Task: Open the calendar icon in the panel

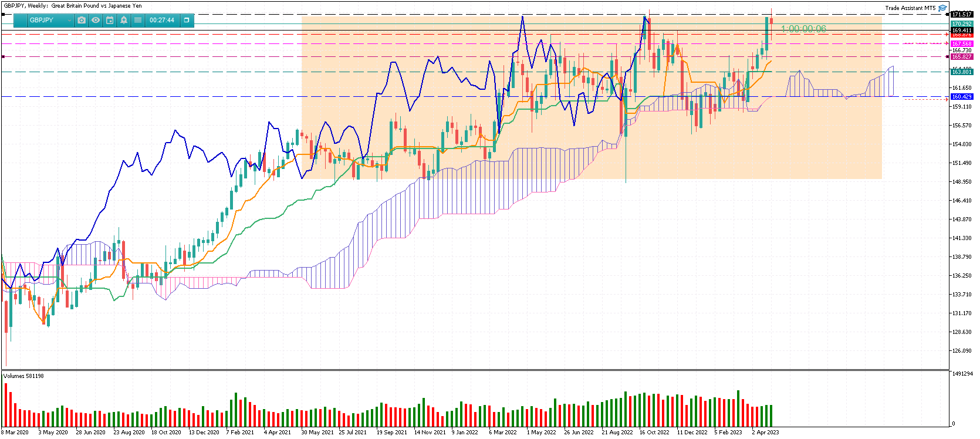Action: coord(110,20)
